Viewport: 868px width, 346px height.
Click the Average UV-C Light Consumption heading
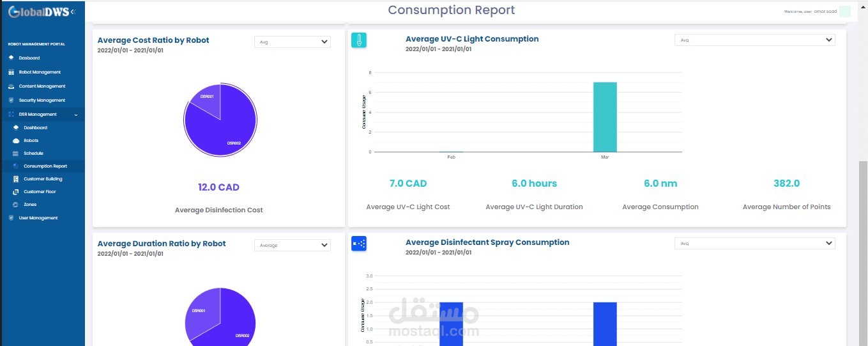472,39
